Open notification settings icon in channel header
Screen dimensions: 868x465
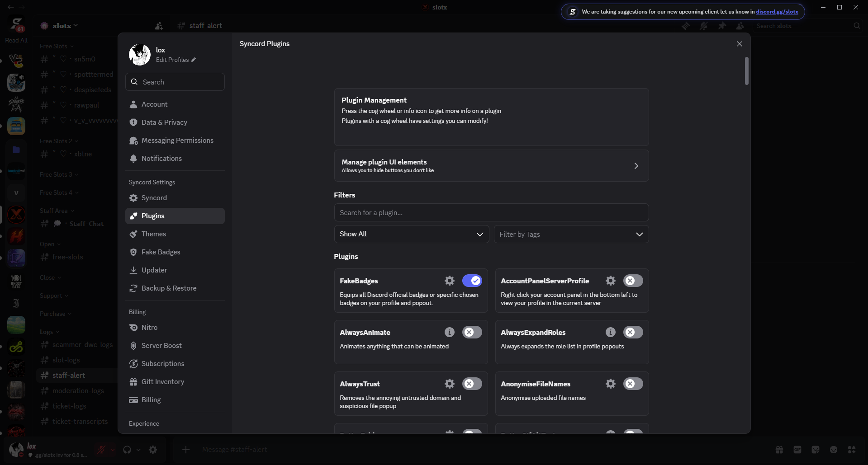point(704,26)
